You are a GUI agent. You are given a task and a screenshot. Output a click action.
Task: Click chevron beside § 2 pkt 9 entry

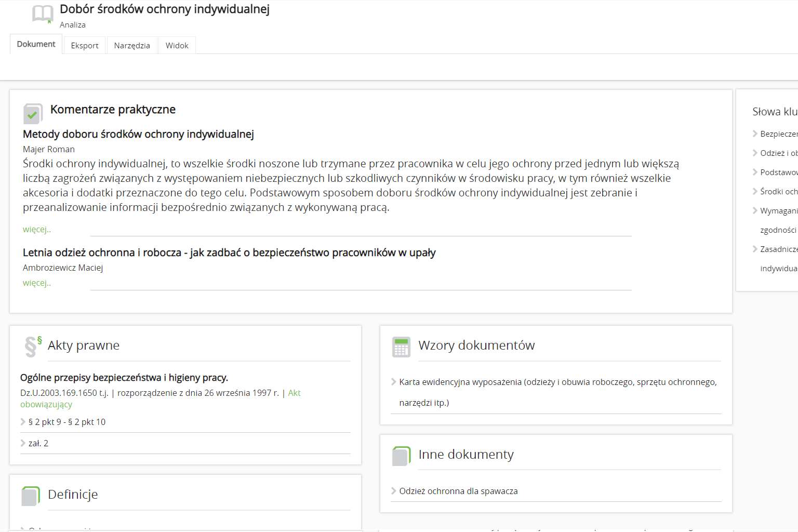click(23, 422)
